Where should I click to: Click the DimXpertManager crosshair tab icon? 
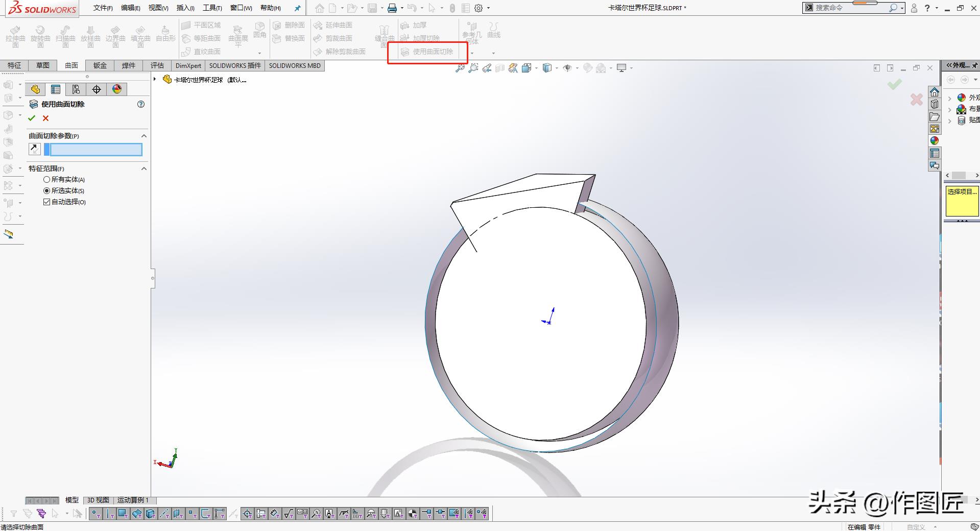pos(97,89)
